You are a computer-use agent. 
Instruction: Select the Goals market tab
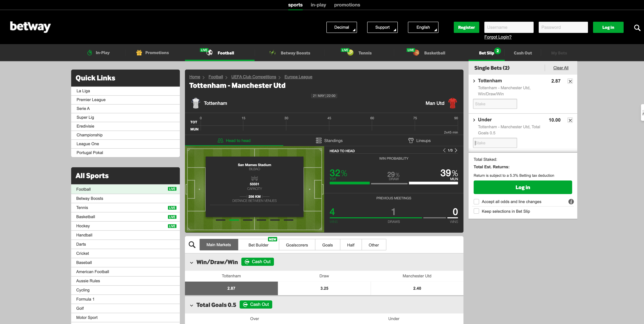[327, 245]
